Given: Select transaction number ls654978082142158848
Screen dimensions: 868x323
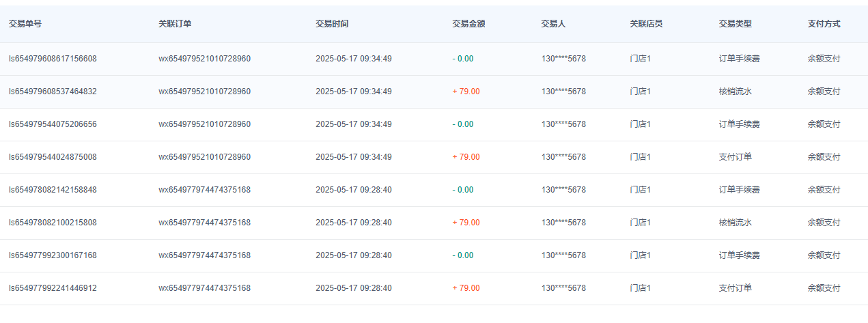Looking at the screenshot, I should tap(53, 190).
